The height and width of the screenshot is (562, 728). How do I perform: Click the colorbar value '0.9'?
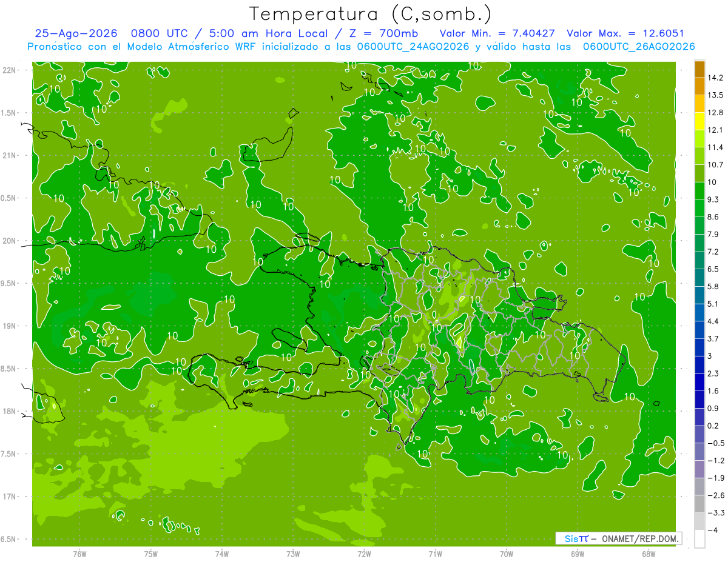pos(713,408)
